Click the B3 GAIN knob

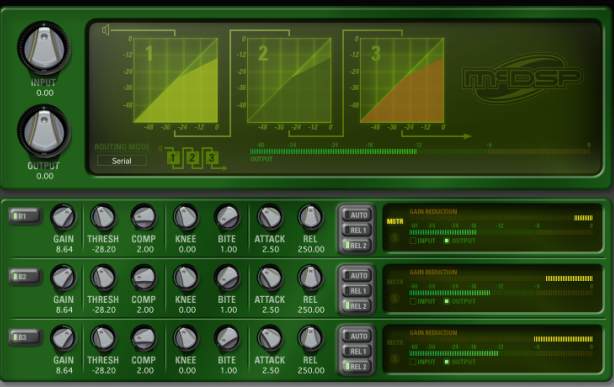(x=63, y=338)
